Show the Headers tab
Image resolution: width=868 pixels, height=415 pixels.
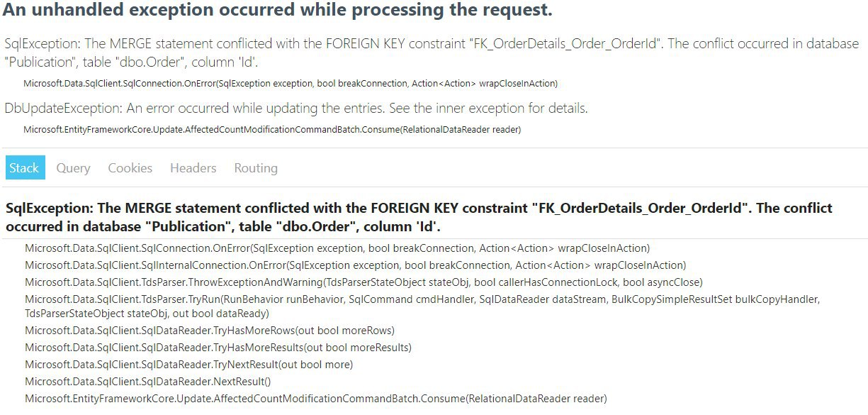tap(193, 168)
